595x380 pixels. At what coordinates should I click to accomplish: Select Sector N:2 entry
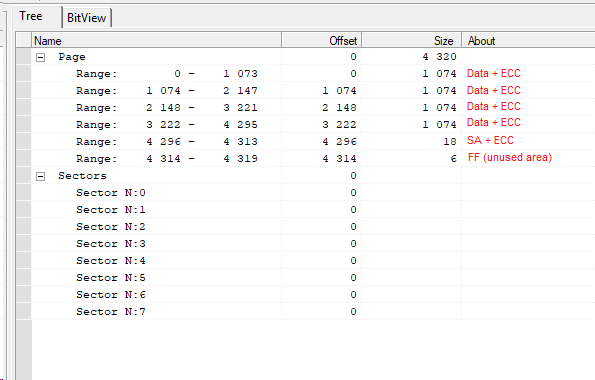point(111,227)
